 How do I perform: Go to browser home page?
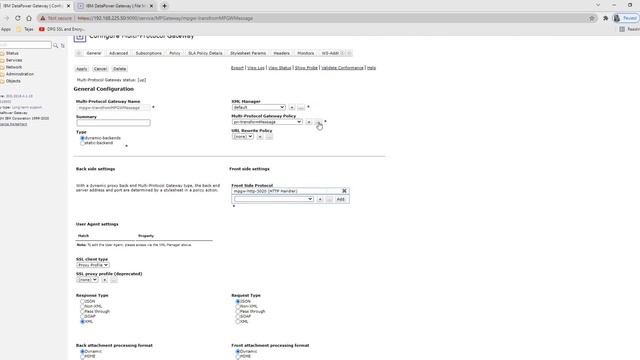(29, 18)
